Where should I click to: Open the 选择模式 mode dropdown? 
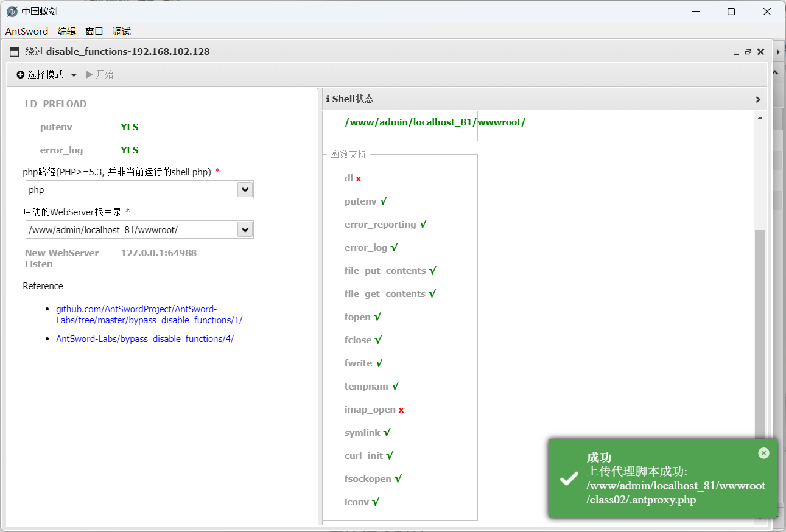[46, 74]
